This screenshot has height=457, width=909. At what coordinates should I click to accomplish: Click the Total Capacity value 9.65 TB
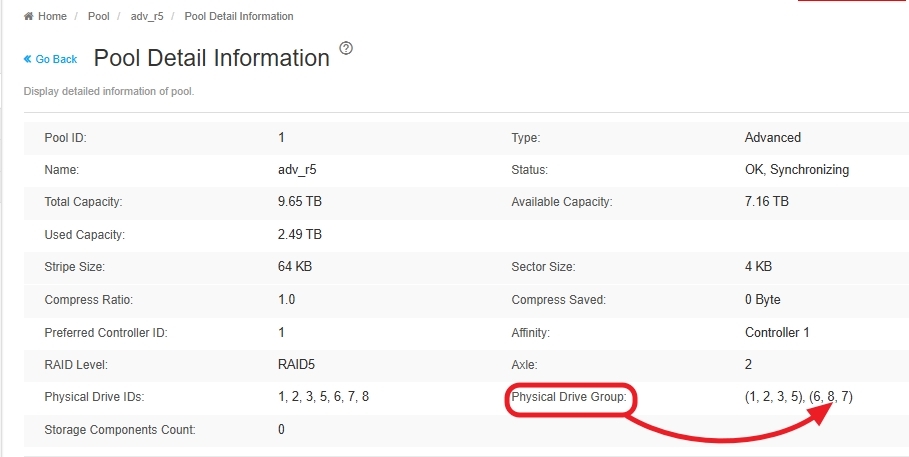(x=300, y=202)
